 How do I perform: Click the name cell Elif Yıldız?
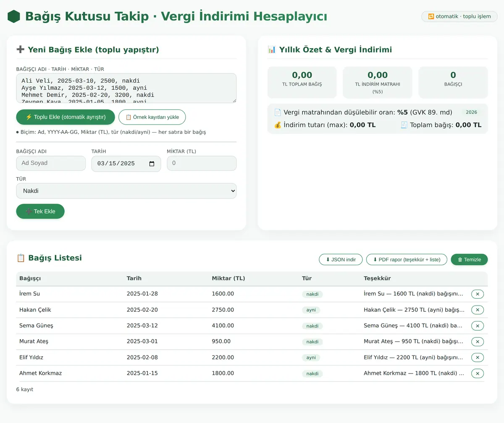point(31,358)
